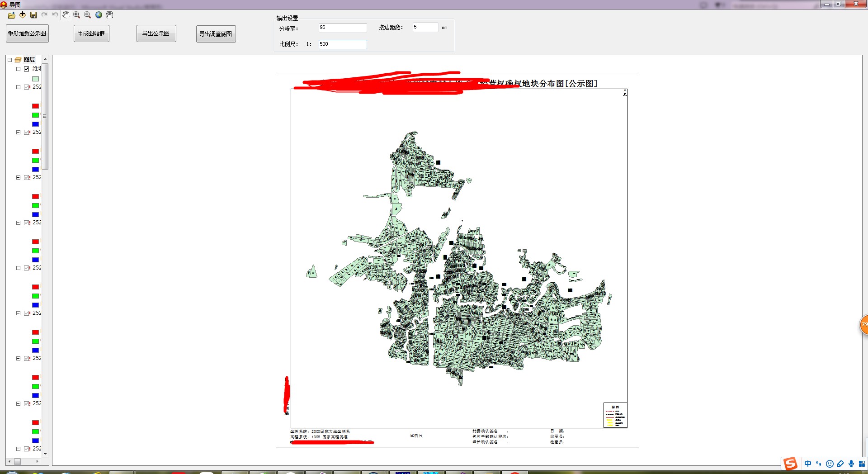Click the 接边距离 input field showing 5

(425, 27)
